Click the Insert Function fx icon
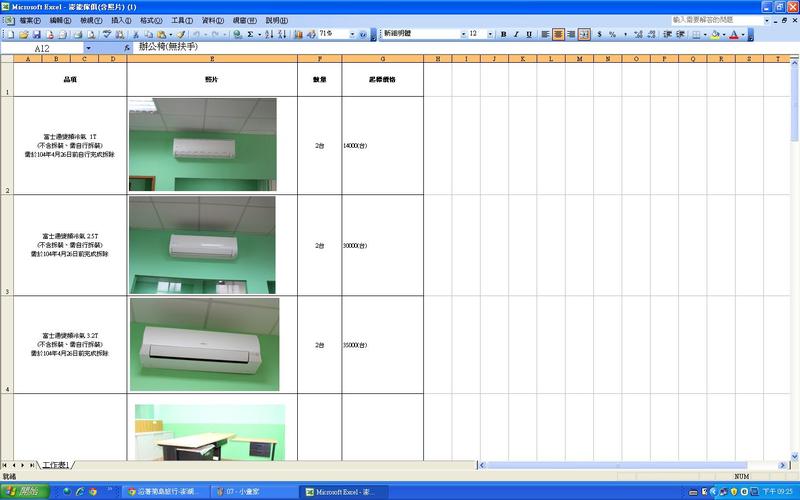 127,48
